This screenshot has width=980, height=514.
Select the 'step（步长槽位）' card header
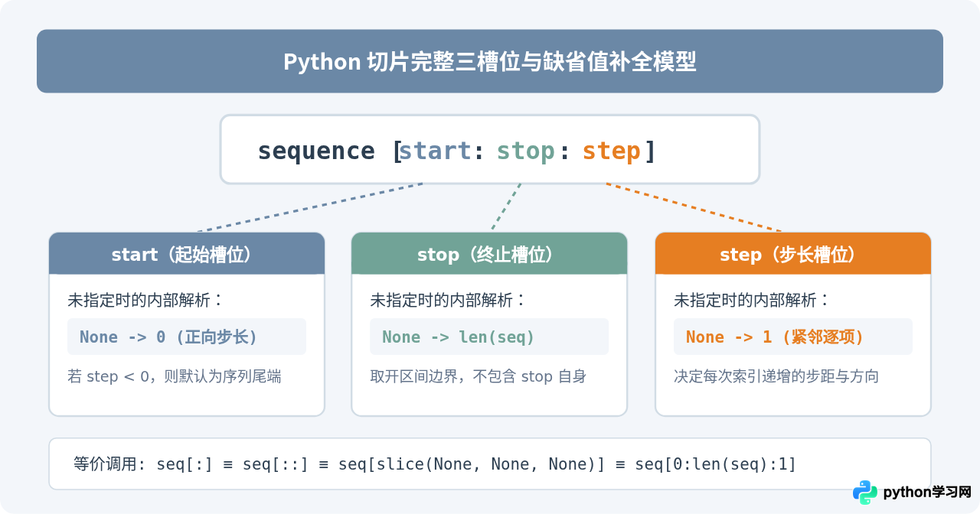click(793, 254)
